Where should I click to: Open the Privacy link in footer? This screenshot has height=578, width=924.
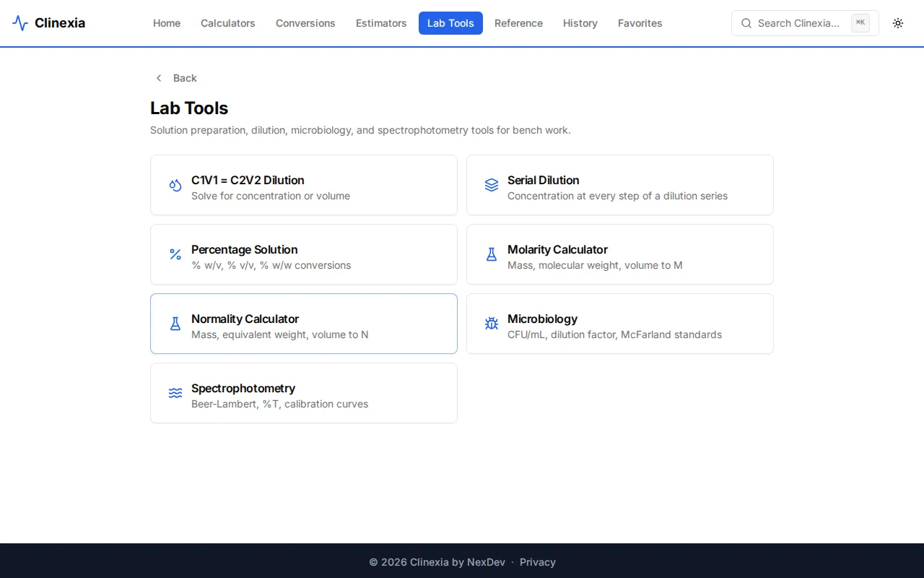(538, 562)
